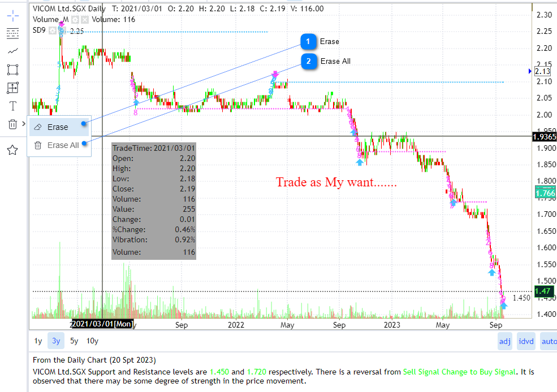
Task: Toggle the auto scale button
Action: tap(549, 341)
